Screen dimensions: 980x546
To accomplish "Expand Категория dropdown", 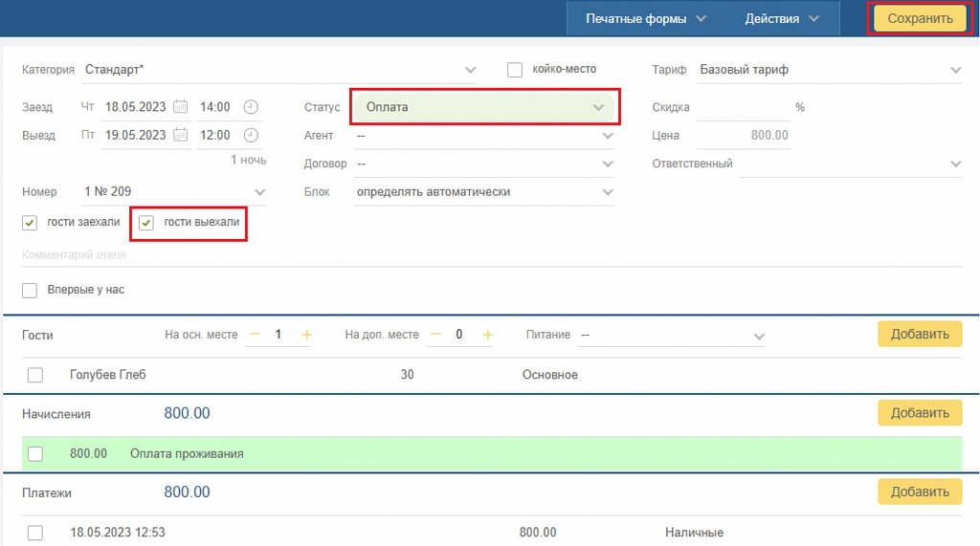I will point(280,70).
